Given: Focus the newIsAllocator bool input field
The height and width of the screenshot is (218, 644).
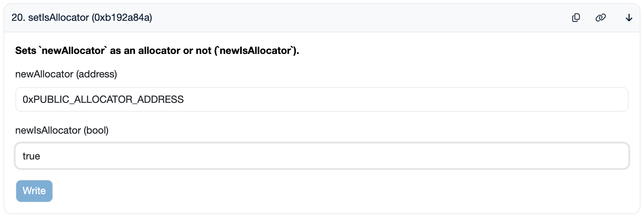Looking at the screenshot, I should 322,156.
